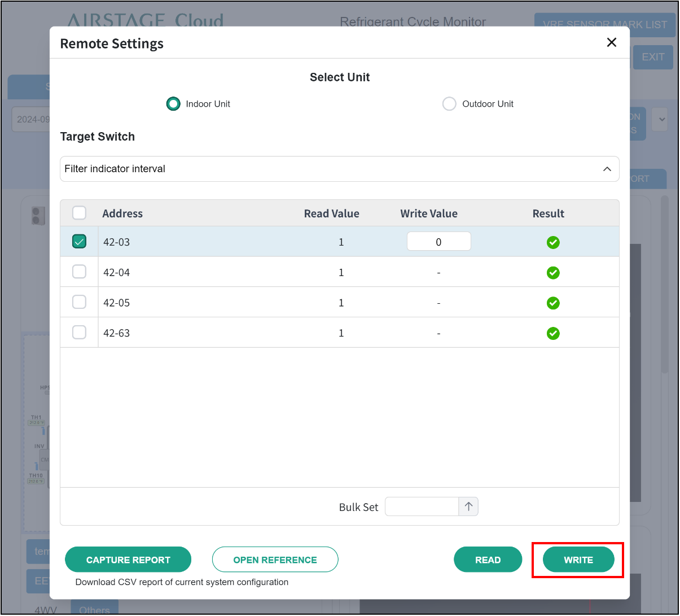Select the Outdoor Unit radio button
Image resolution: width=680 pixels, height=616 pixels.
[449, 104]
